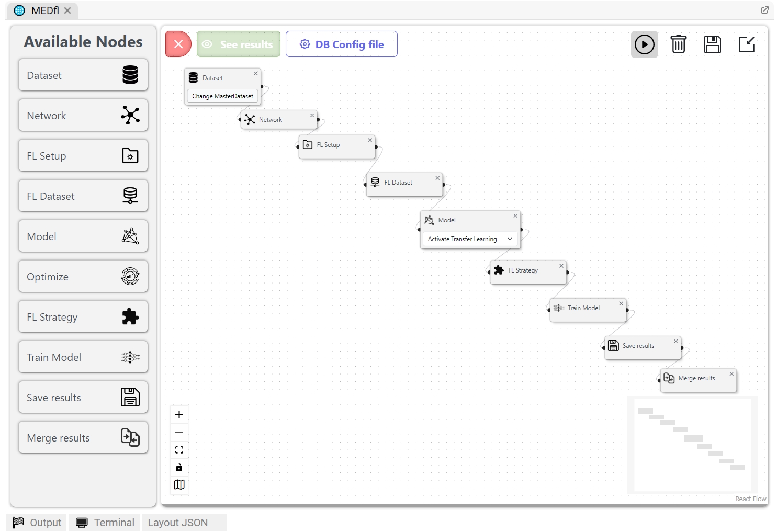Remove the Train Model node from canvas
This screenshot has height=532, width=777.
[x=621, y=303]
